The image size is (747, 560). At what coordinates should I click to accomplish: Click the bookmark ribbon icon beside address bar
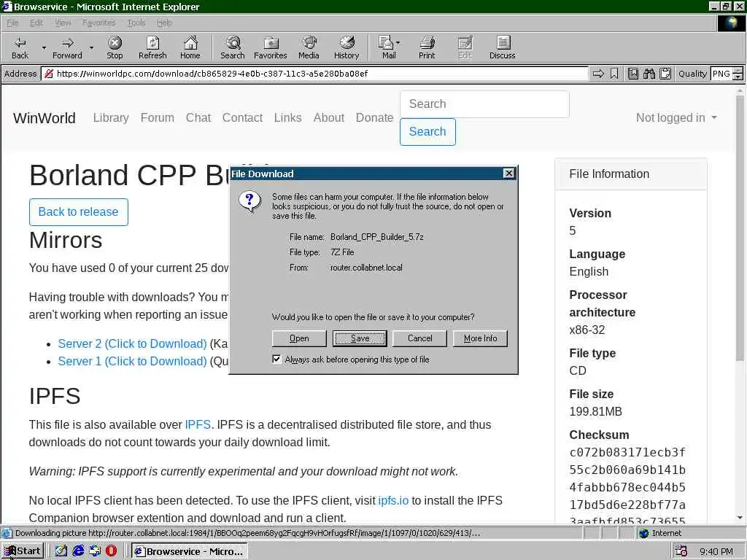point(614,74)
